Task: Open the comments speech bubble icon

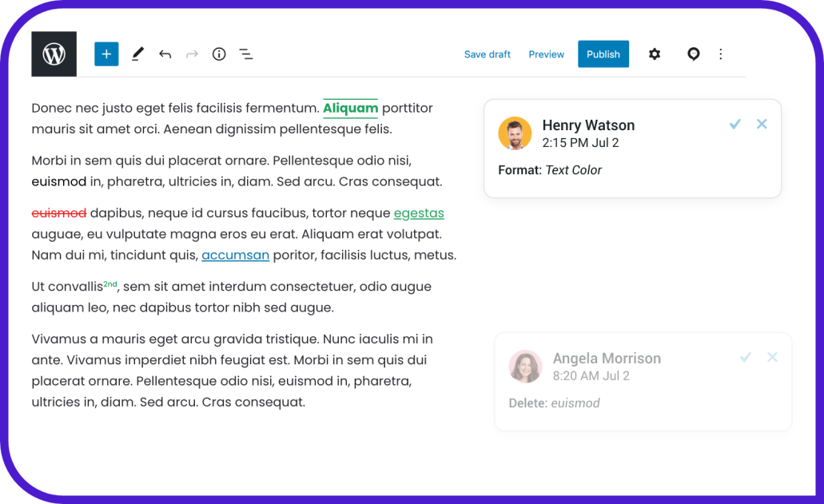Action: tap(694, 54)
